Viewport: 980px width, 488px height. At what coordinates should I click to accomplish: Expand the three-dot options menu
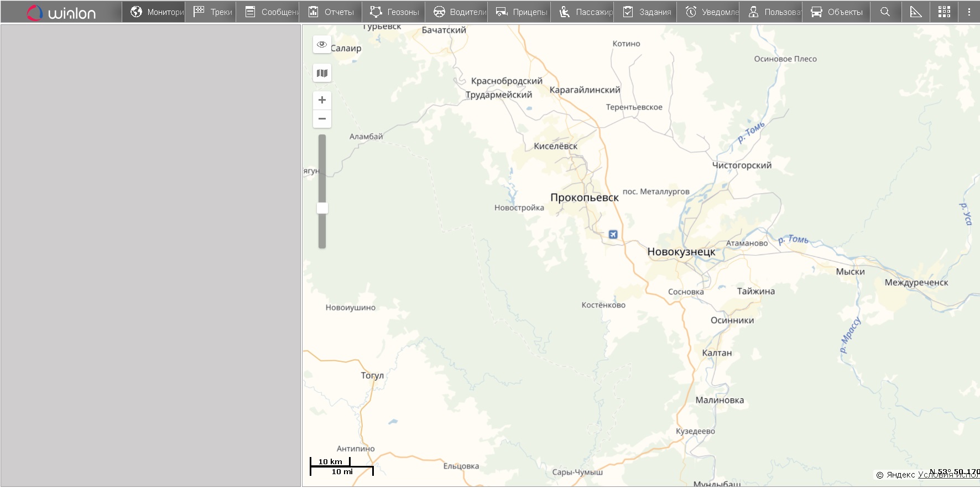coord(969,12)
